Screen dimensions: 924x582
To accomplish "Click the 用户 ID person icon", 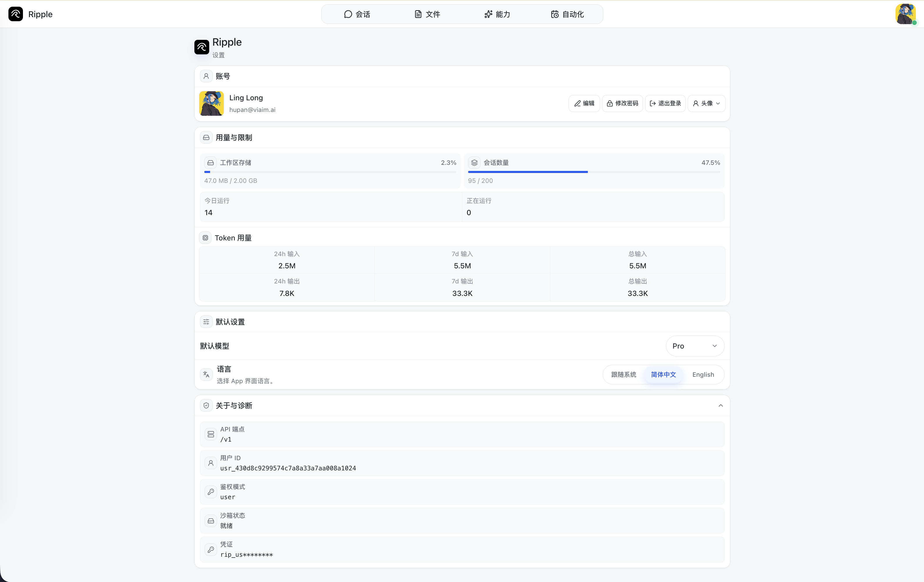I will (211, 463).
